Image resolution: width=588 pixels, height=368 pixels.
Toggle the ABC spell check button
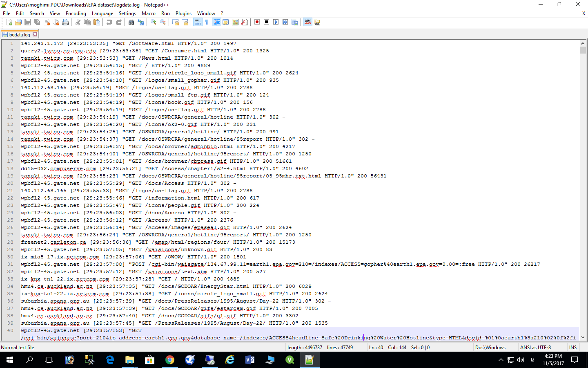[x=308, y=22]
